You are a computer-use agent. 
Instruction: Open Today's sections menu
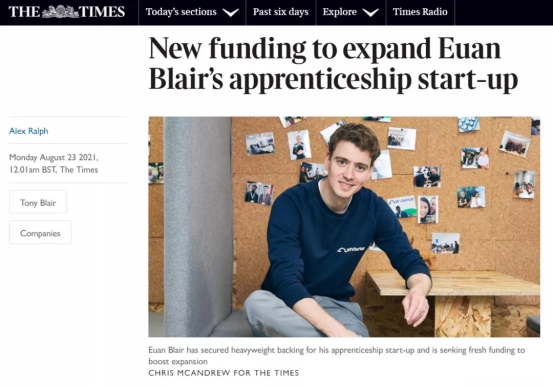181,12
